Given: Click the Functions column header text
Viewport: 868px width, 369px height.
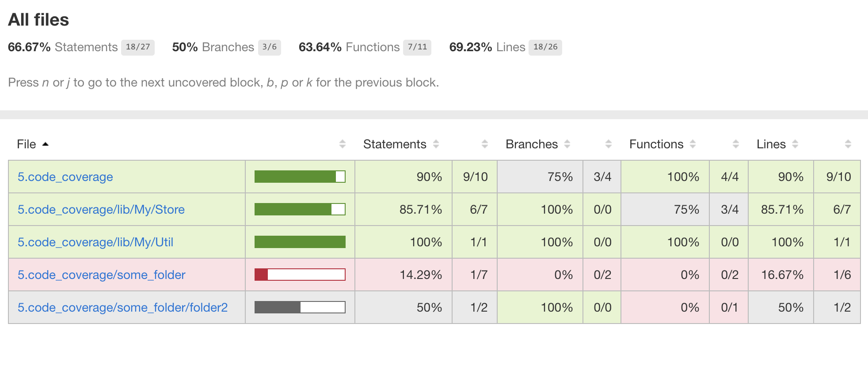Looking at the screenshot, I should tap(656, 144).
